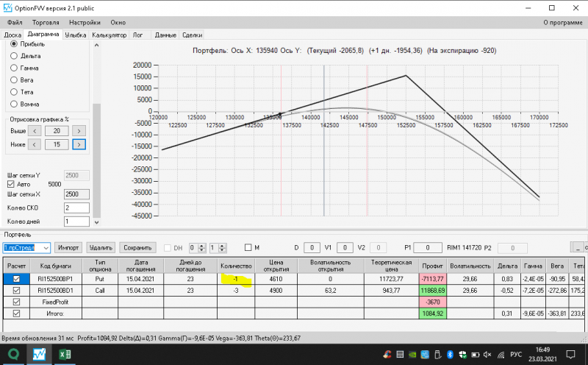This screenshot has height=365, width=588.
Task: Click the battery status tray icon
Action: tap(475, 355)
